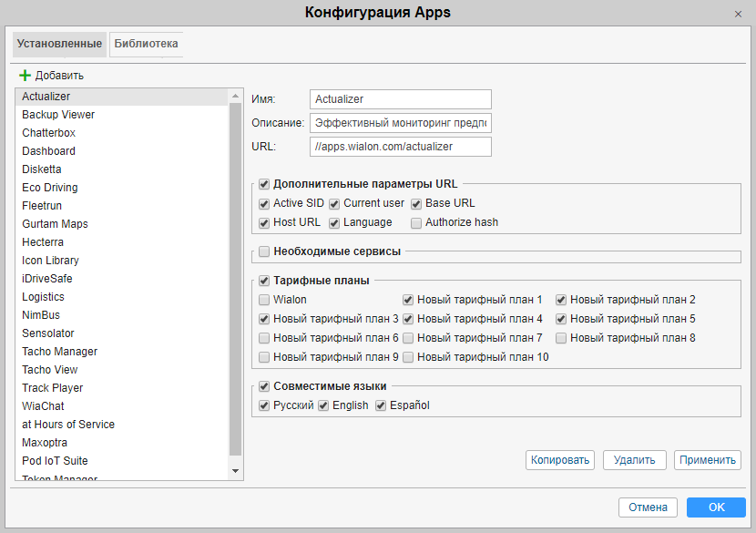Toggle Необходимые сервисы section checkbox
Screen dimensions: 756x533
click(264, 251)
